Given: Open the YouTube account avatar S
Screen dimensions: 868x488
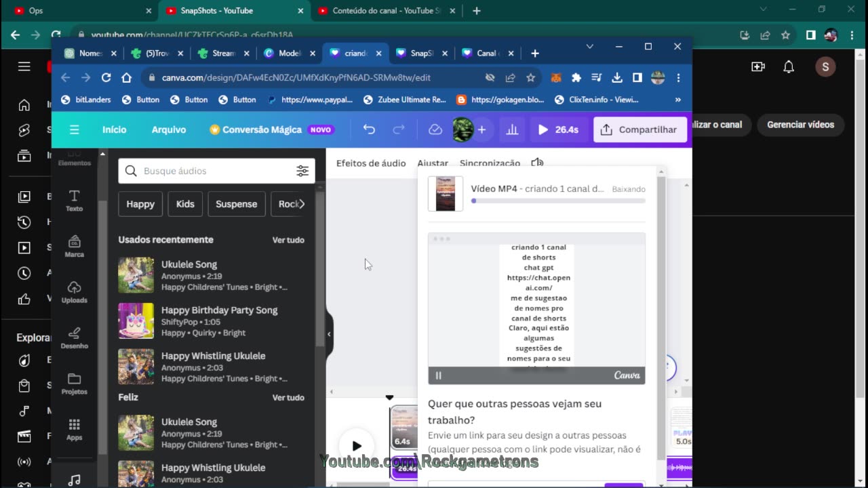Looking at the screenshot, I should (825, 66).
